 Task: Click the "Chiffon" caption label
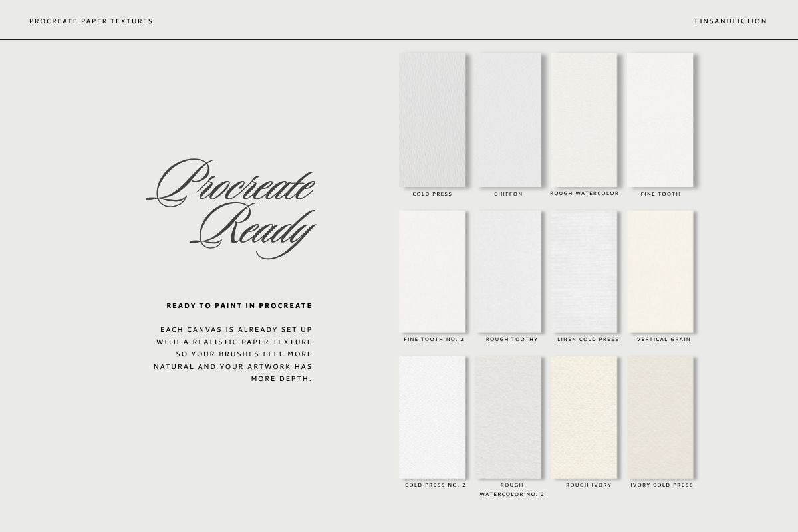[508, 194]
